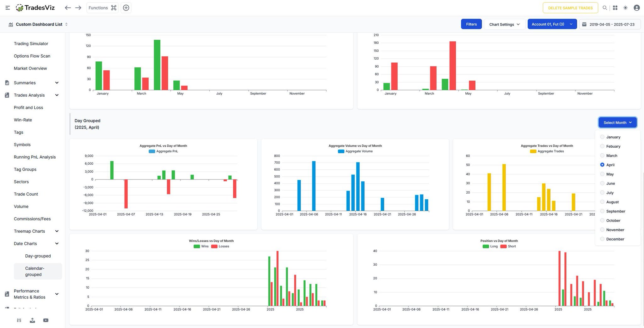The width and height of the screenshot is (644, 328).
Task: Open the Win-Rate sidebar item
Action: click(x=23, y=120)
